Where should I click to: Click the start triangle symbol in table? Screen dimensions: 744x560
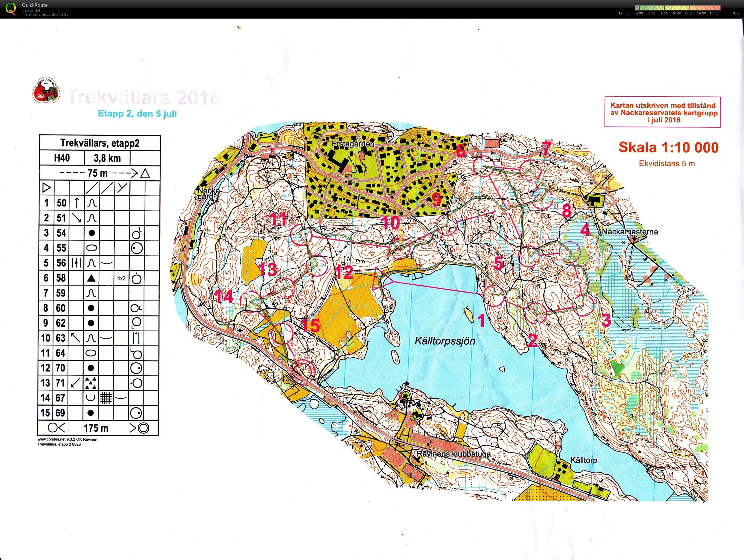click(x=47, y=187)
